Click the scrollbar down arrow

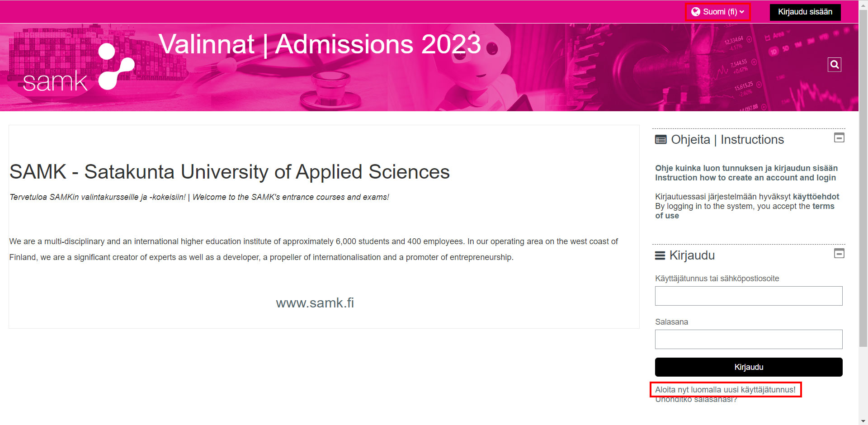[x=863, y=420]
